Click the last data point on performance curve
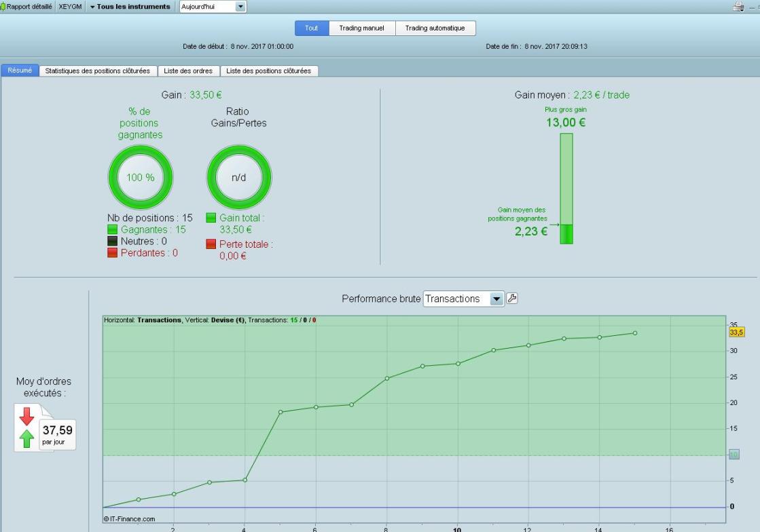760x532 pixels. 635,333
